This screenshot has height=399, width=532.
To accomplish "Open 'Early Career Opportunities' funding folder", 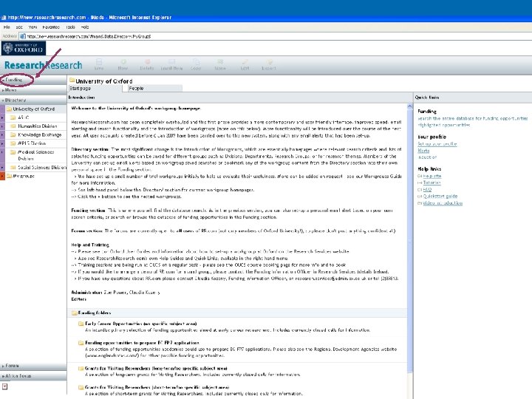I will pyautogui.click(x=141, y=324).
